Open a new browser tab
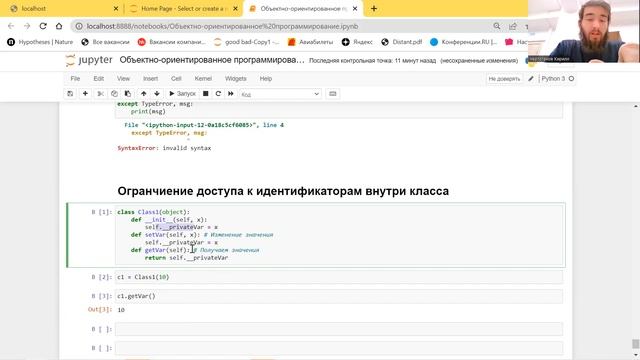This screenshot has width=640, height=360. tap(374, 9)
